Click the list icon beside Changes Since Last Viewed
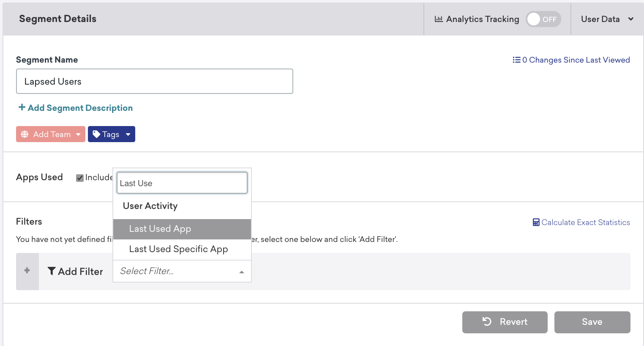The width and height of the screenshot is (644, 346). pos(516,60)
